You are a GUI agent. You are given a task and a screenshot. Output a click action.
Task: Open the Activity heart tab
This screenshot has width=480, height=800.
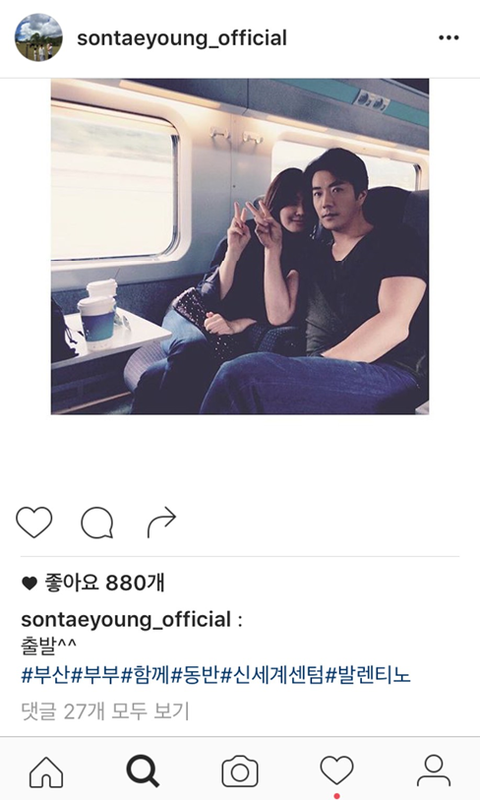[336, 771]
